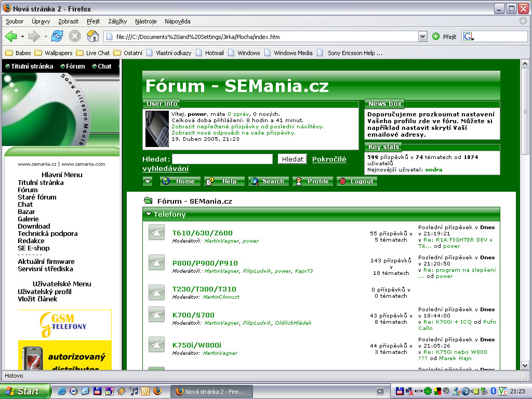Click the board icon beside P800/P900/P910
The width and height of the screenshot is (532, 399).
156,262
